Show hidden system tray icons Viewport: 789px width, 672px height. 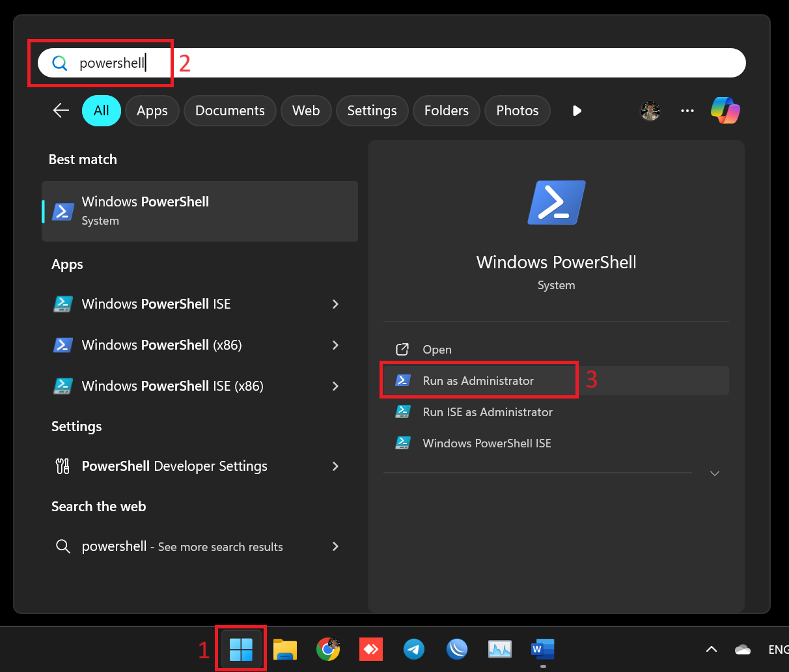(x=712, y=649)
